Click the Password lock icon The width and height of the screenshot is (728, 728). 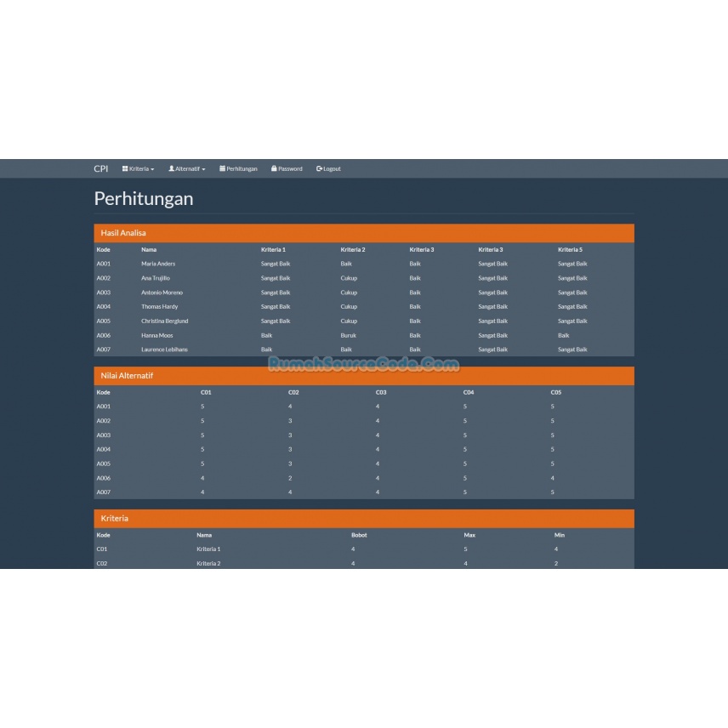(274, 168)
